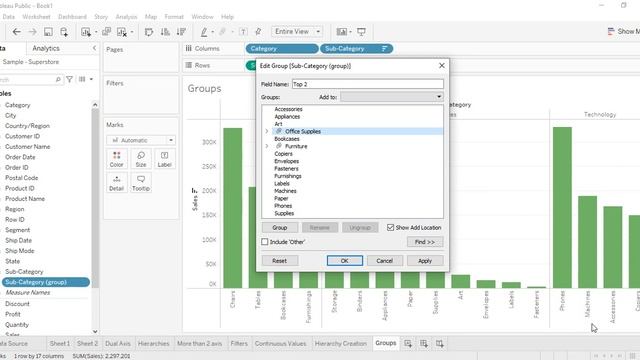Click the Find >> button
This screenshot has height=360, width=640.
point(425,242)
